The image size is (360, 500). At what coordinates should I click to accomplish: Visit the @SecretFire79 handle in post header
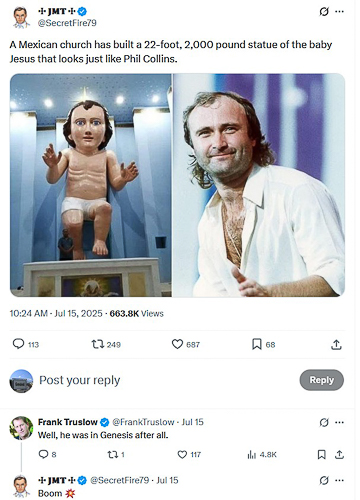click(67, 23)
